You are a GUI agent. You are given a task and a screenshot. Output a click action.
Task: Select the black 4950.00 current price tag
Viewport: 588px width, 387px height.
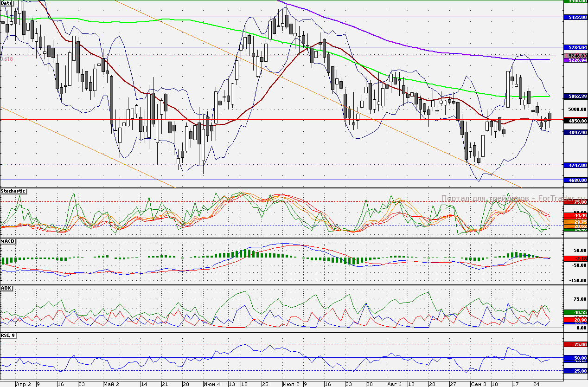pos(575,121)
